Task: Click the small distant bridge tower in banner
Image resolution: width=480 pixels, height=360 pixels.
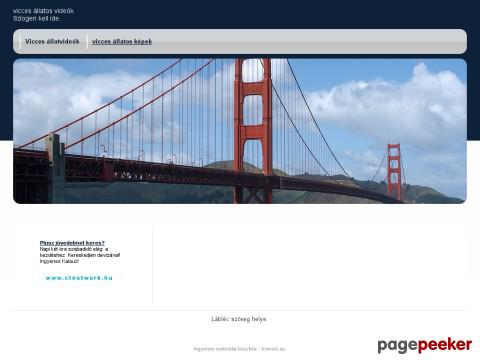Action: point(394,171)
